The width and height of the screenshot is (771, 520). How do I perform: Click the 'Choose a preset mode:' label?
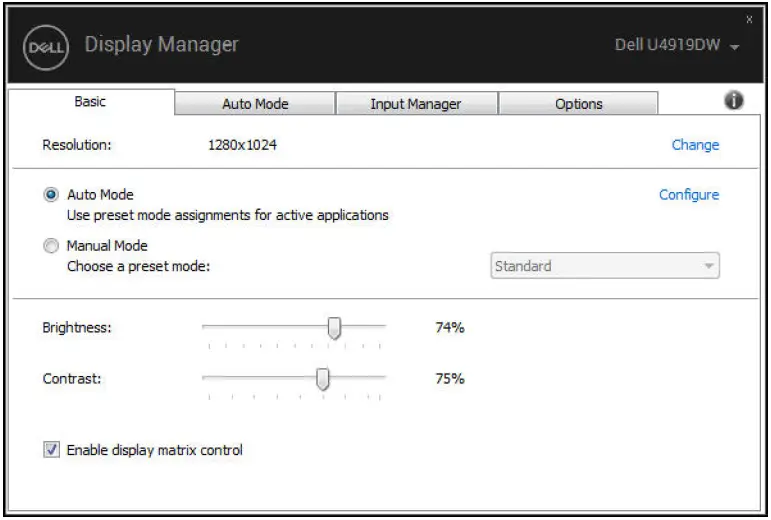(x=138, y=266)
